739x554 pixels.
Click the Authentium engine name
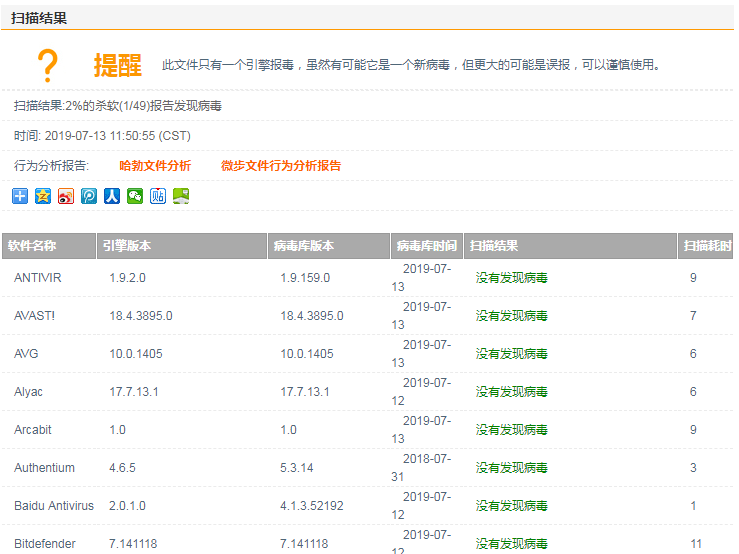(x=44, y=468)
